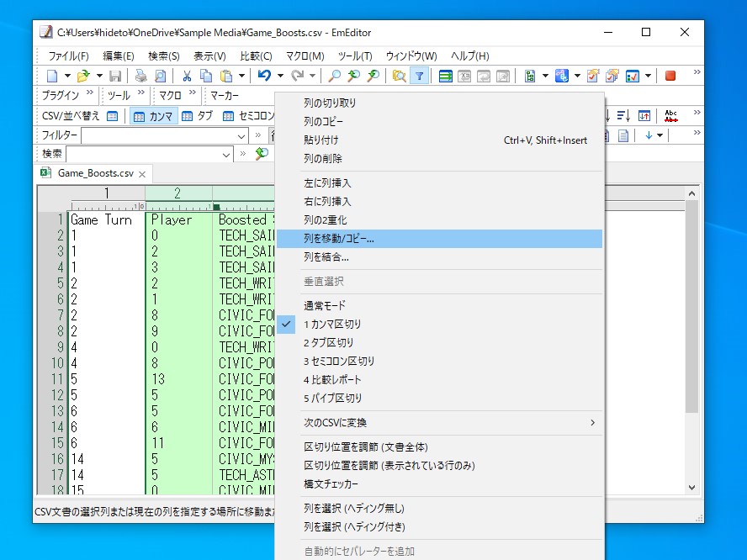The width and height of the screenshot is (747, 560).
Task: Expand the 検索 combo box dropdown
Action: point(227,155)
